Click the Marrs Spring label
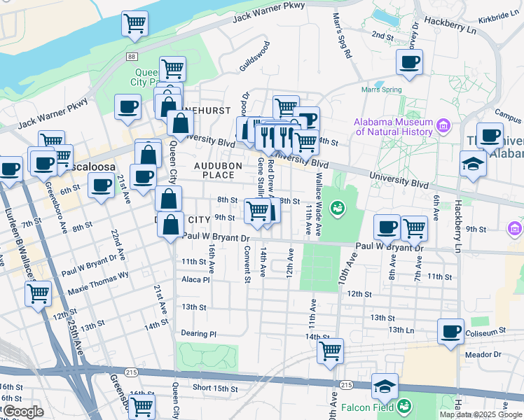This screenshot has width=524, height=420. 382,90
